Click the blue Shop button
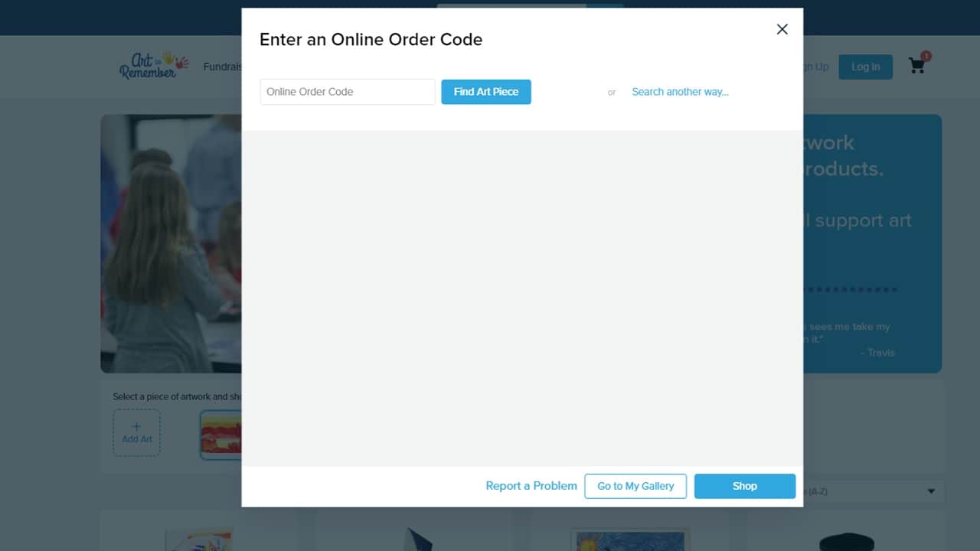This screenshot has height=551, width=980. click(745, 486)
